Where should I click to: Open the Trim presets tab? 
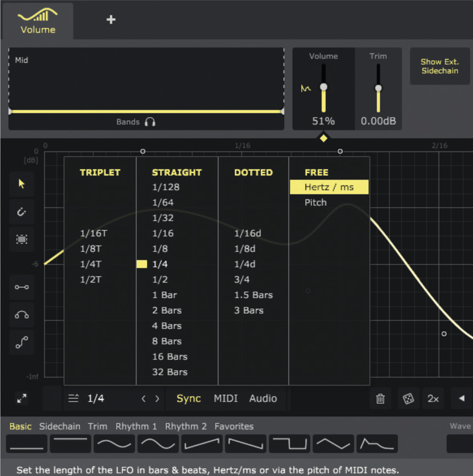pyautogui.click(x=97, y=426)
